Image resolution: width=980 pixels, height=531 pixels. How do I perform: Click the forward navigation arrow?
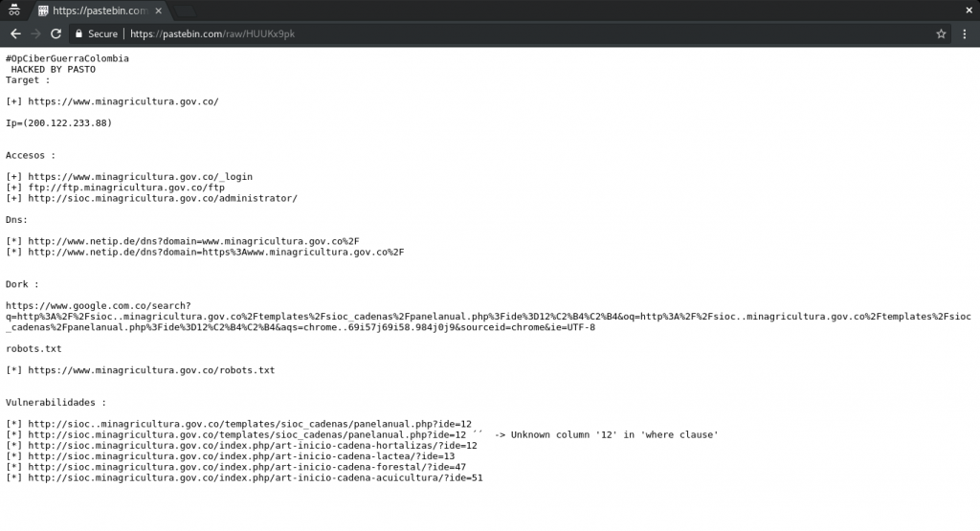point(35,33)
